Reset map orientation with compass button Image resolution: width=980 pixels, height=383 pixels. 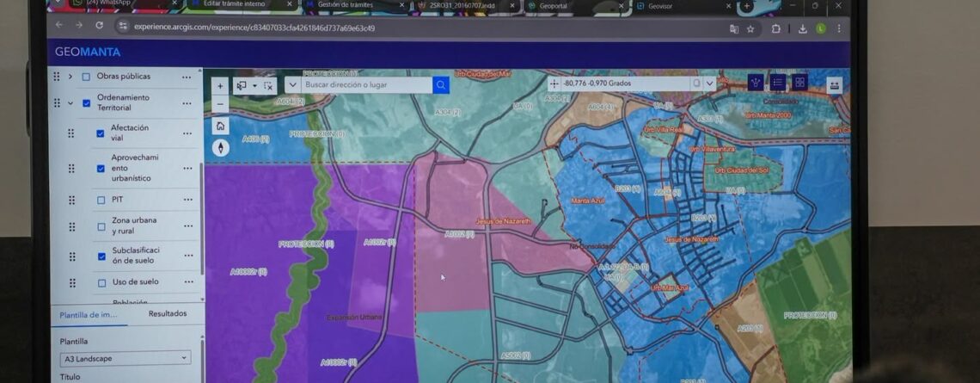click(x=220, y=147)
